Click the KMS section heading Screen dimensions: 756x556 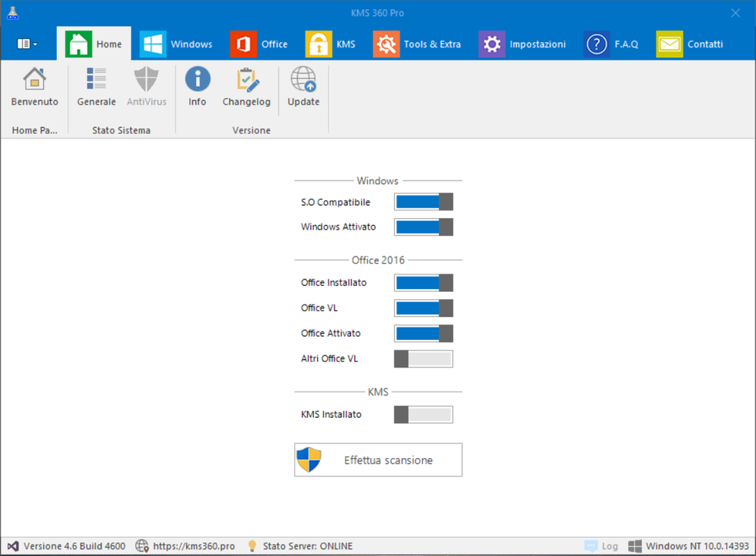tap(378, 392)
